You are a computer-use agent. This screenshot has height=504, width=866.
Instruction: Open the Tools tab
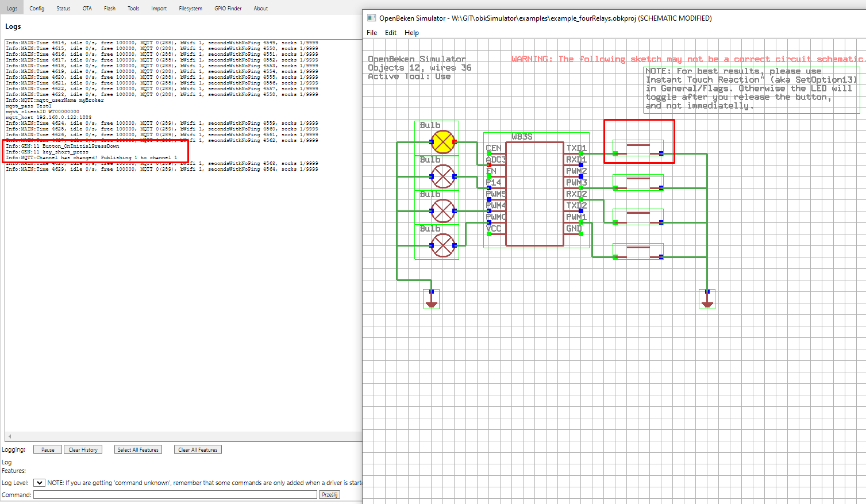[133, 9]
